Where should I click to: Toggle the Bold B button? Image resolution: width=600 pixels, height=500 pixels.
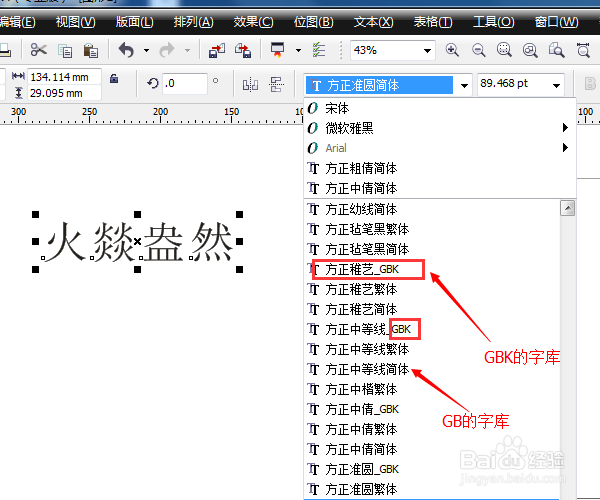[x=590, y=83]
